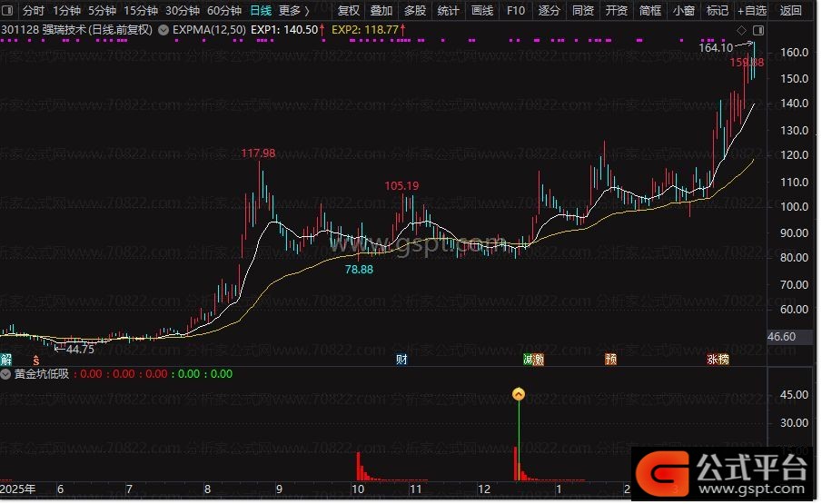Open the F10 company info
This screenshot has width=822, height=504.
pyautogui.click(x=515, y=11)
